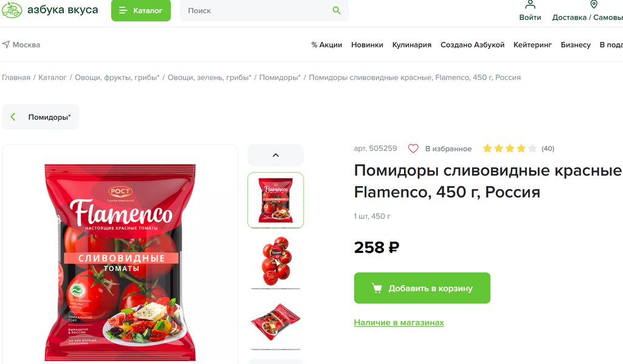Open Наличие в магазинах link
Screen dimensions: 623x364
399,322
